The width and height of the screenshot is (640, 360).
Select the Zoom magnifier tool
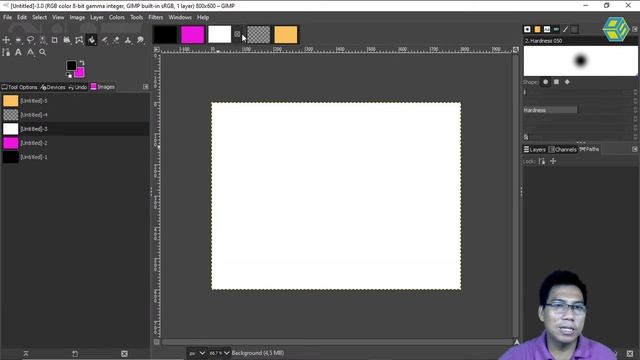coord(43,52)
